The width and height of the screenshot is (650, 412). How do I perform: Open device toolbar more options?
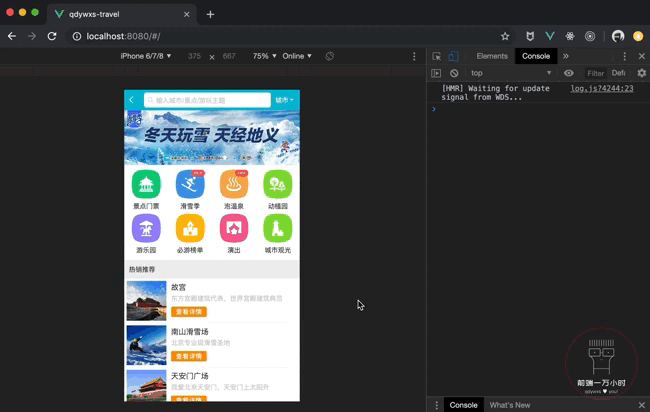(x=414, y=56)
